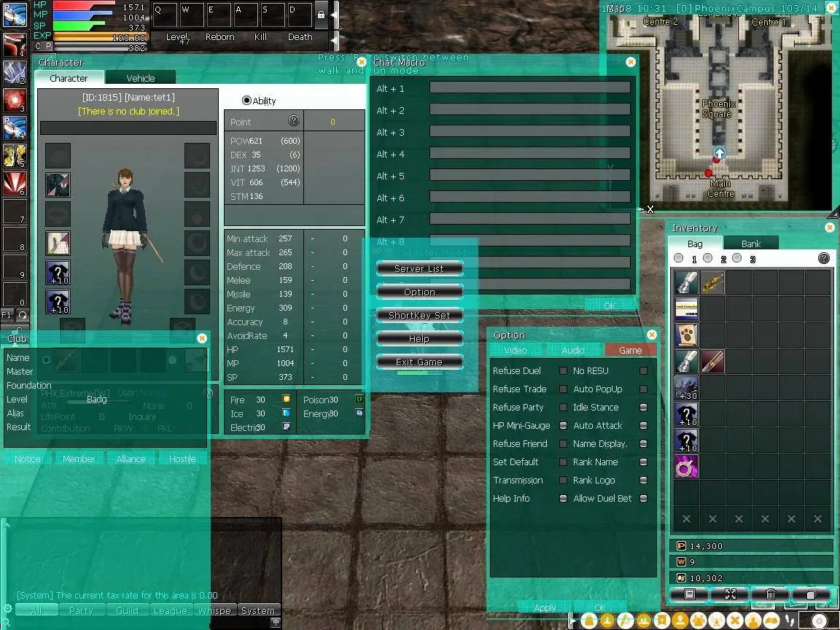Choose the golden weapon item in the bag
This screenshot has width=840, height=630.
712,281
